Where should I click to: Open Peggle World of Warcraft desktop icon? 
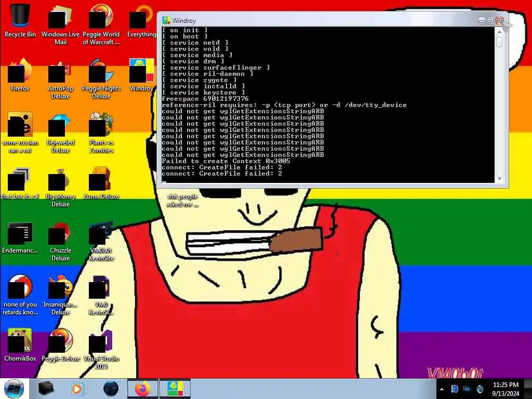(x=101, y=24)
